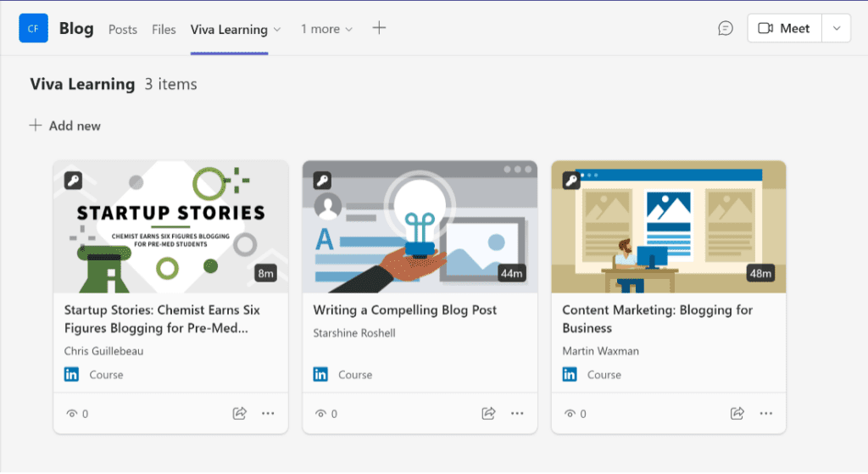
Task: Open more options for Content Marketing card
Action: [766, 413]
